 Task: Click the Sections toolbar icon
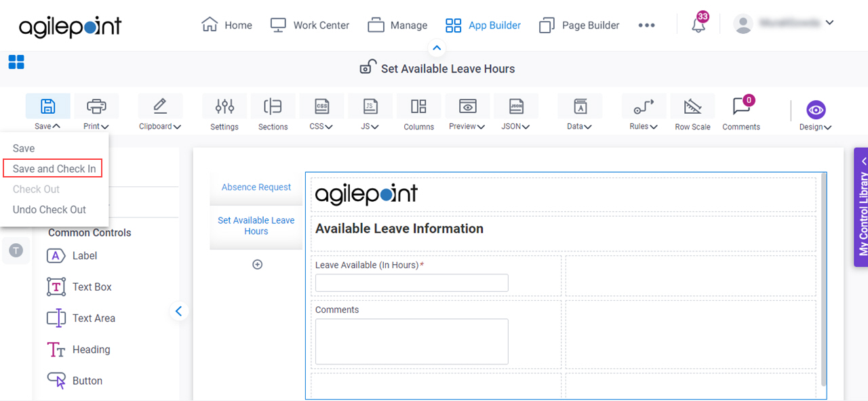[x=273, y=106]
